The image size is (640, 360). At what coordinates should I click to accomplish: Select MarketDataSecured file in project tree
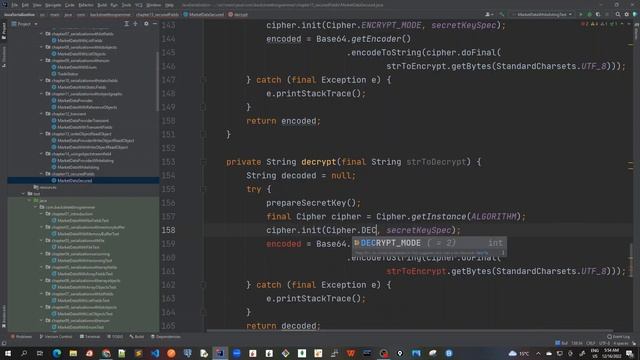83,180
